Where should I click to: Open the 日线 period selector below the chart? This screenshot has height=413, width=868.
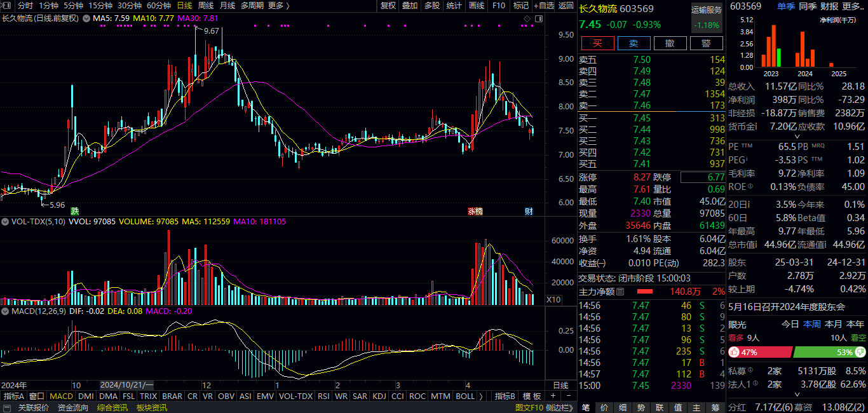tap(560, 385)
